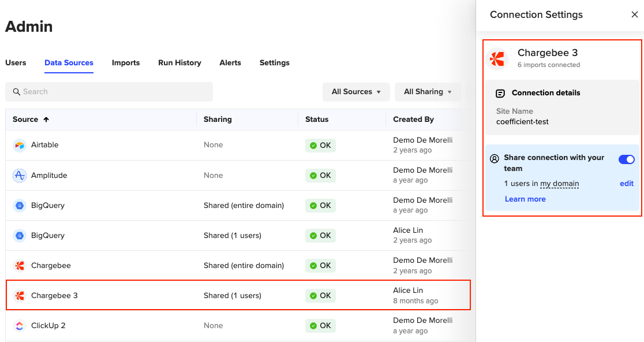Disable Share connection with your team toggle
This screenshot has height=342, width=644.
pos(626,159)
